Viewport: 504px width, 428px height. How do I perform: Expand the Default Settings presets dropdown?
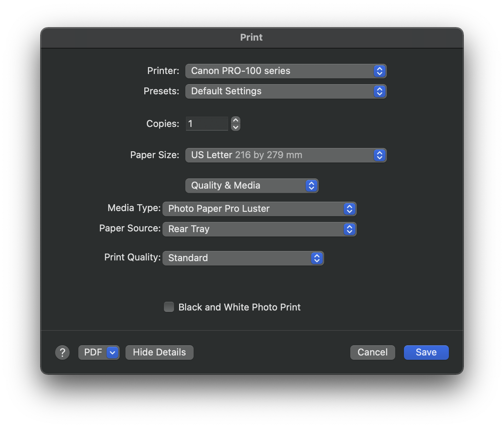[x=279, y=91]
